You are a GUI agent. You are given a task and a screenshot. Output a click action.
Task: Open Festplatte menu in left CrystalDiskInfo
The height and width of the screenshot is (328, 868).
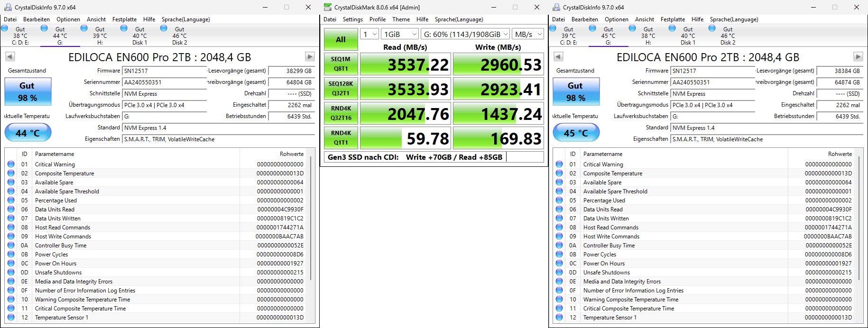point(124,19)
